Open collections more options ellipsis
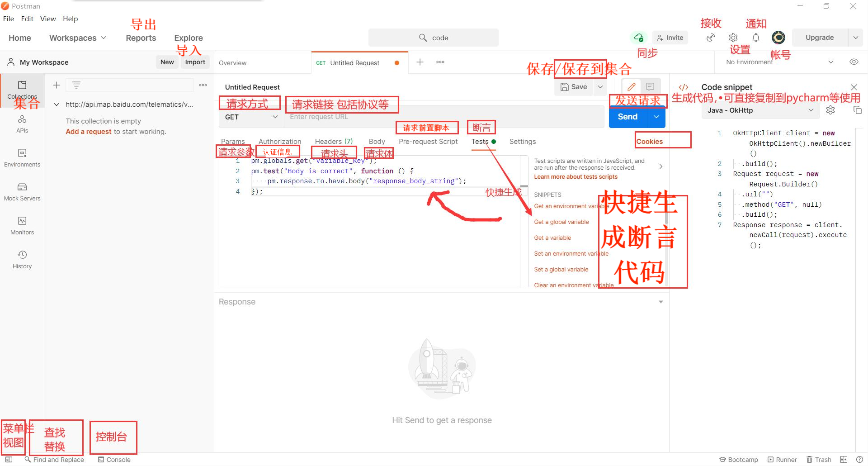The height and width of the screenshot is (466, 868). coord(203,85)
